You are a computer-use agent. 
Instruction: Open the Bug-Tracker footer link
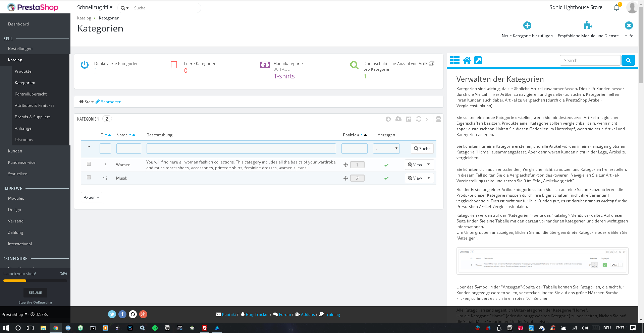coord(255,315)
